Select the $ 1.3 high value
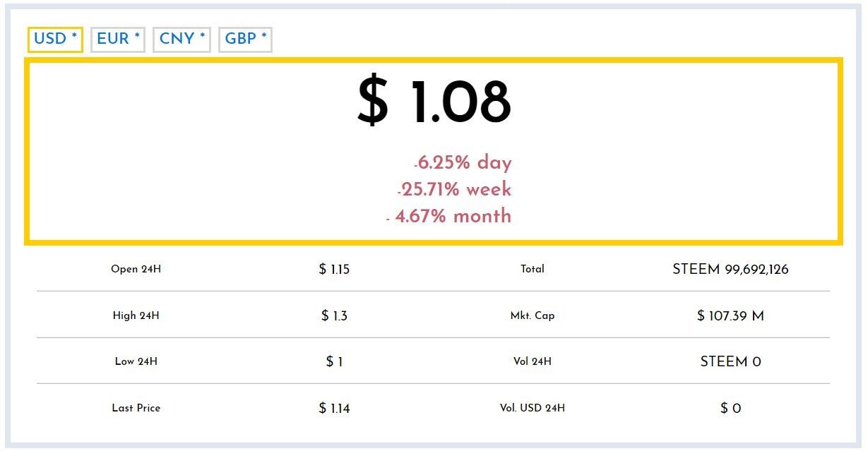Screen dimensions: 868x451 pos(334,315)
